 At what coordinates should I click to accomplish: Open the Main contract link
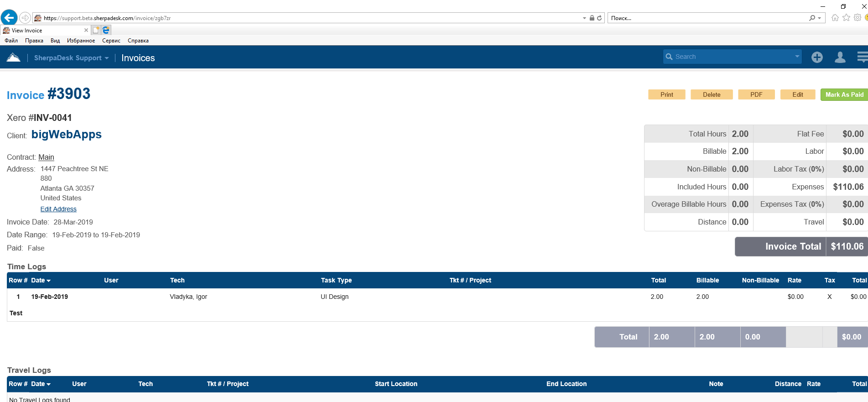click(x=46, y=157)
